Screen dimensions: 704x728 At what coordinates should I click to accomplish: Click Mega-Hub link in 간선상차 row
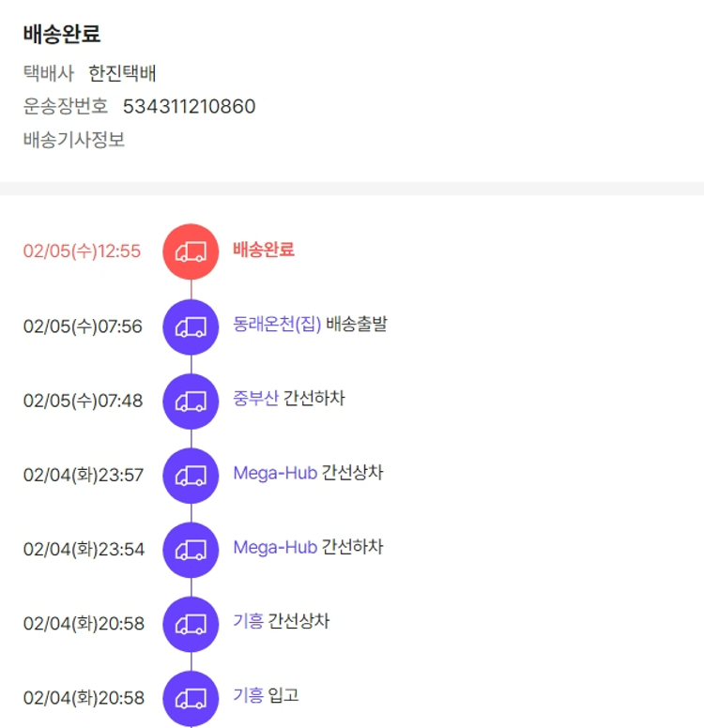pyautogui.click(x=274, y=473)
